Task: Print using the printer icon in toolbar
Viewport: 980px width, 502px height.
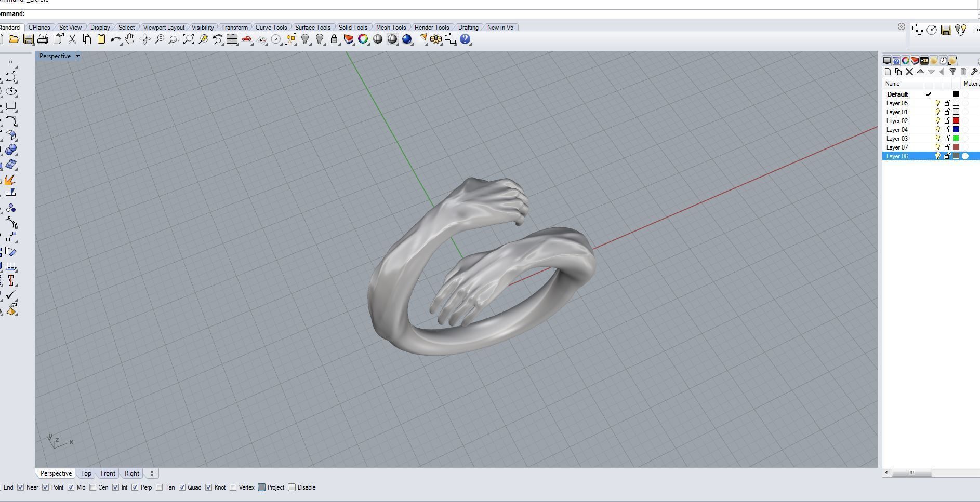Action: pos(43,39)
